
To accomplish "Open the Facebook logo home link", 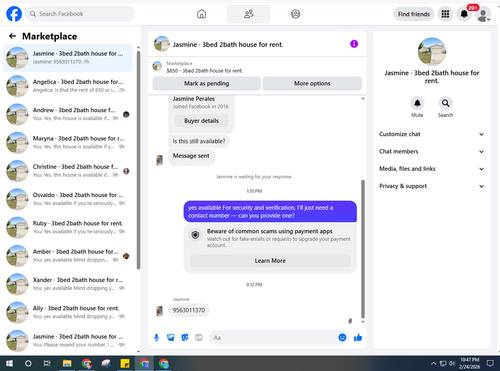I will coord(14,14).
